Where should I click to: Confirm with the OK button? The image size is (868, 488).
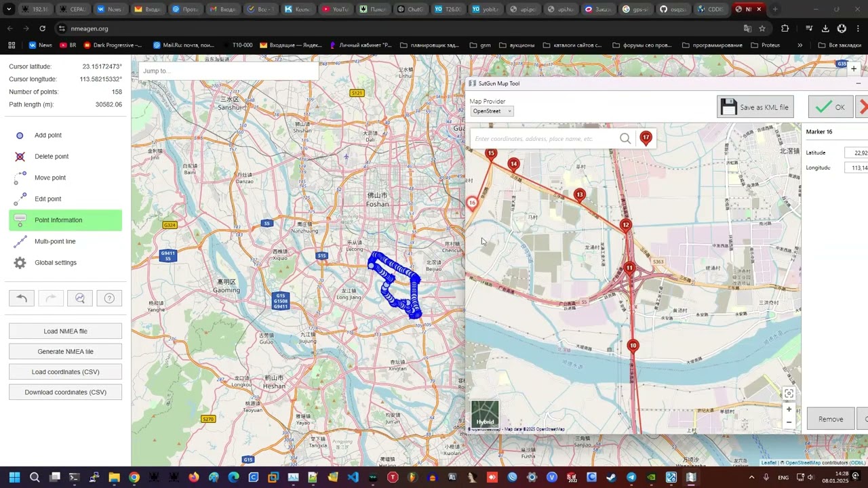click(831, 107)
